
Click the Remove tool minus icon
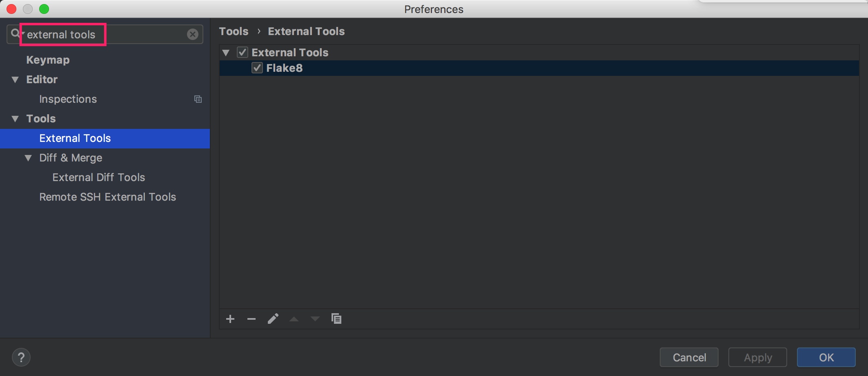[251, 319]
